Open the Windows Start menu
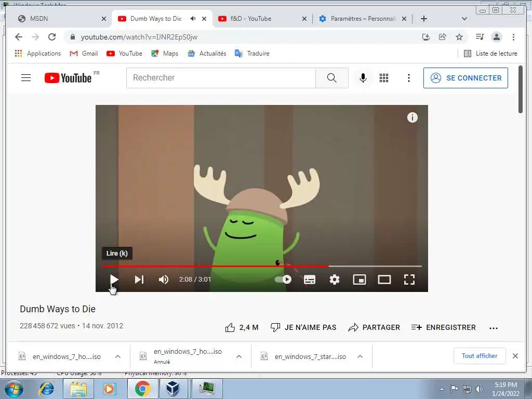The image size is (532, 399). (x=14, y=389)
